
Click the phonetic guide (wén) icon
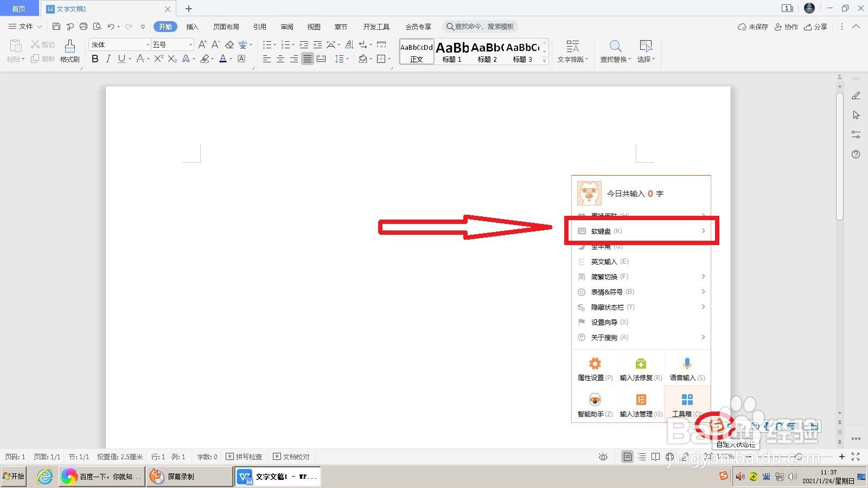click(x=242, y=44)
